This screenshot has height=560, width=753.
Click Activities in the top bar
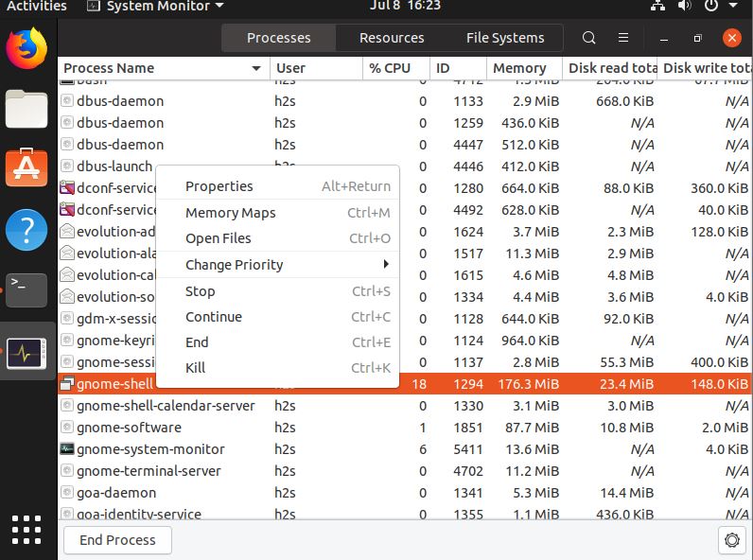(36, 6)
